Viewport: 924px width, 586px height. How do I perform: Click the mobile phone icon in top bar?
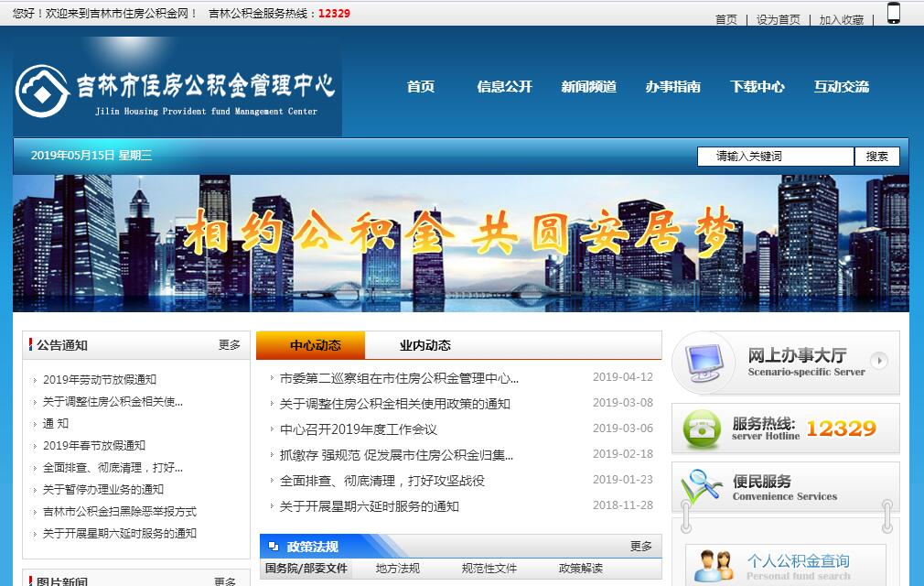coord(894,13)
